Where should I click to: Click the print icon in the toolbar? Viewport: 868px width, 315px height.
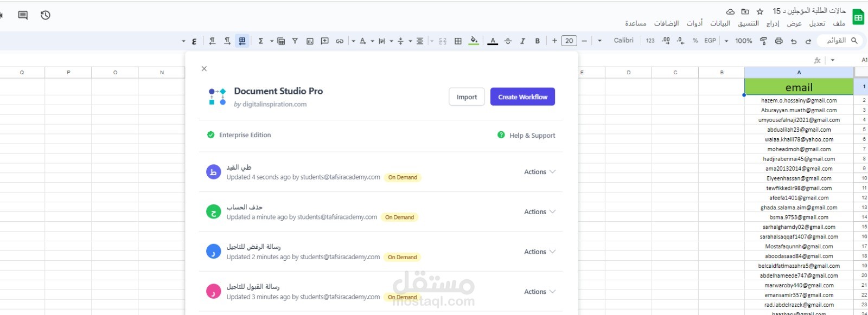point(778,41)
